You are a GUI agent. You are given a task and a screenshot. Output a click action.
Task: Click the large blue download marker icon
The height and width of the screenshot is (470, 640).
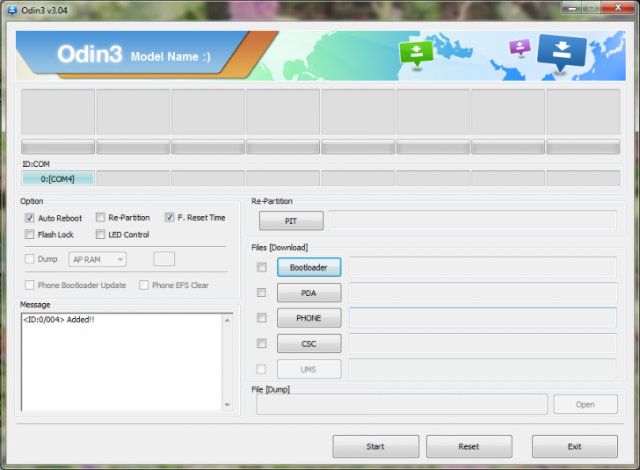(562, 52)
